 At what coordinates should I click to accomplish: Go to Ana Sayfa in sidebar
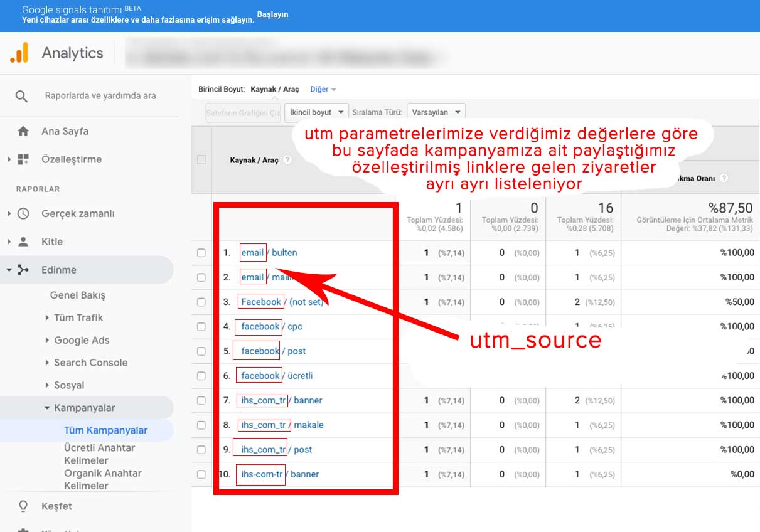coord(65,132)
